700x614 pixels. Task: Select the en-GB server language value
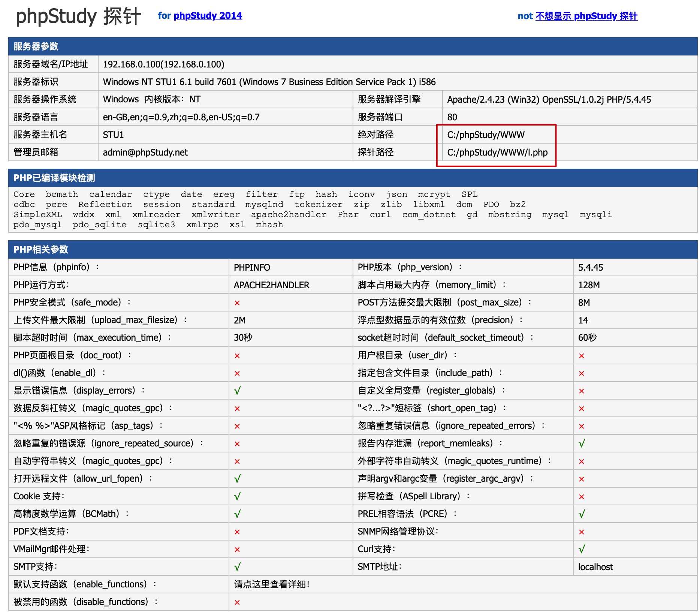coord(181,117)
